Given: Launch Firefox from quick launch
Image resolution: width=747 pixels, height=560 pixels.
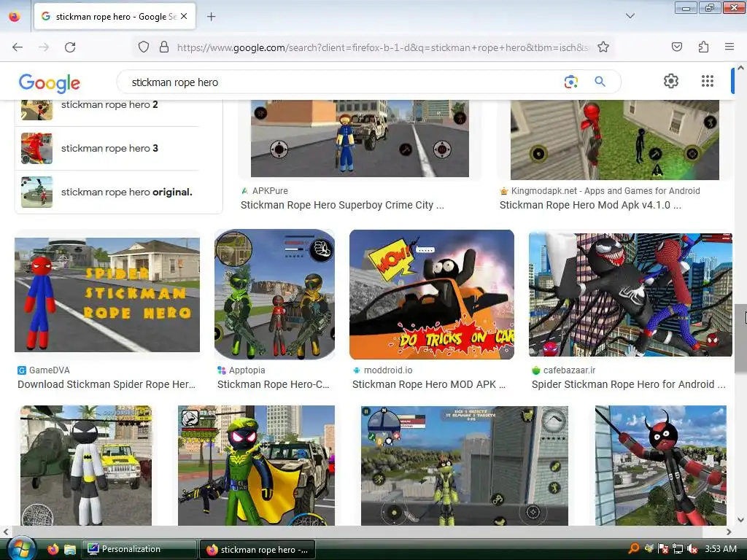Looking at the screenshot, I should click(x=53, y=549).
